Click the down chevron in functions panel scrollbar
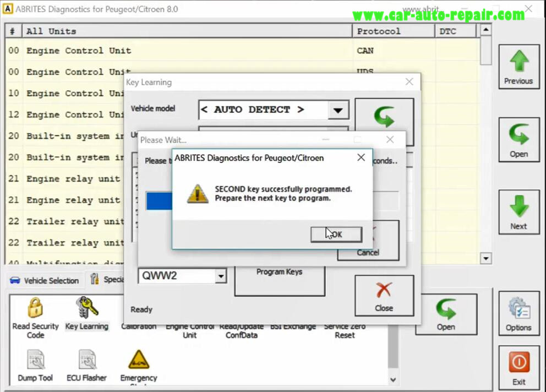Screen dimensions: 546x392 [393, 379]
